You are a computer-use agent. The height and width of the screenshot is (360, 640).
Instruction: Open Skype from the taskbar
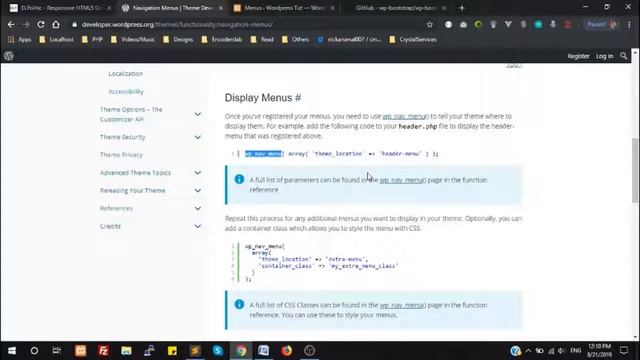coord(218,351)
